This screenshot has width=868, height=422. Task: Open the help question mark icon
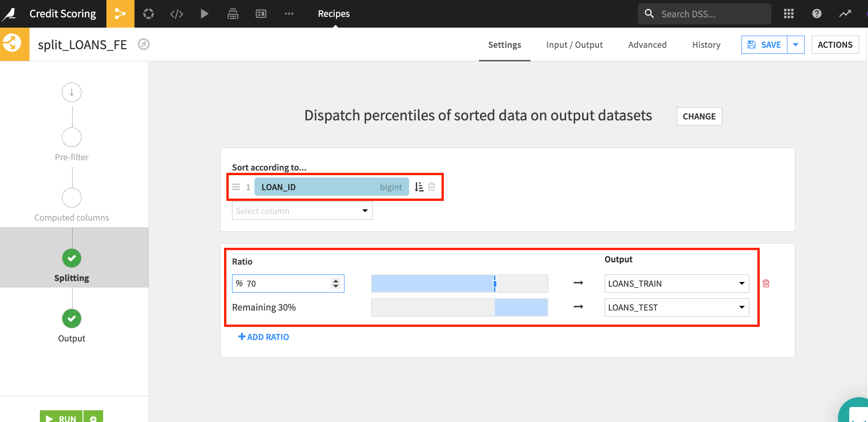[817, 14]
